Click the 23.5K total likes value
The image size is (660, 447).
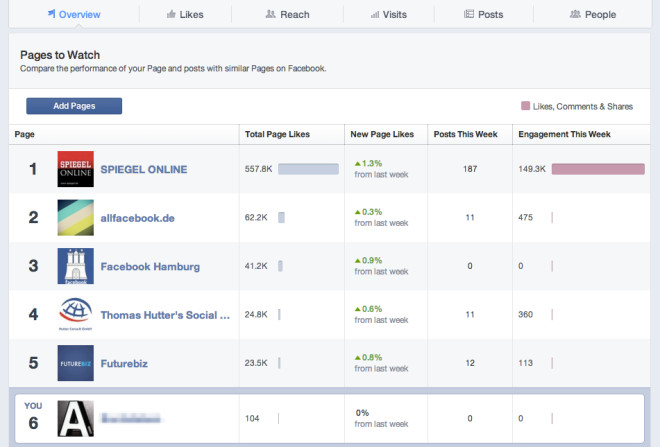[x=256, y=362]
